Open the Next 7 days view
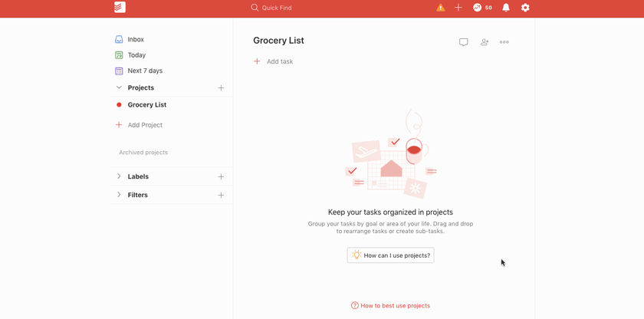The image size is (644, 319). (x=145, y=71)
